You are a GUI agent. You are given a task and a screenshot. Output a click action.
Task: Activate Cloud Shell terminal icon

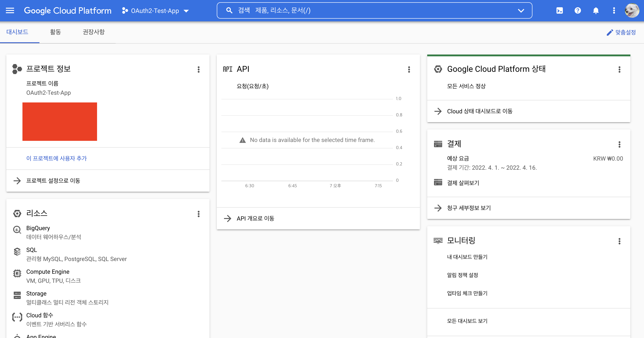pos(559,10)
